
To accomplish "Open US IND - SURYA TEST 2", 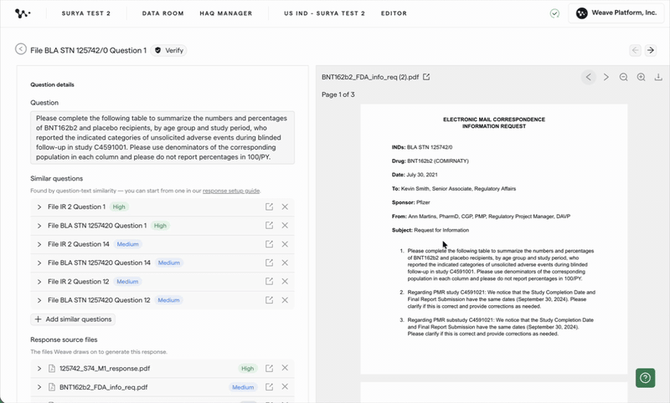I will tap(324, 13).
